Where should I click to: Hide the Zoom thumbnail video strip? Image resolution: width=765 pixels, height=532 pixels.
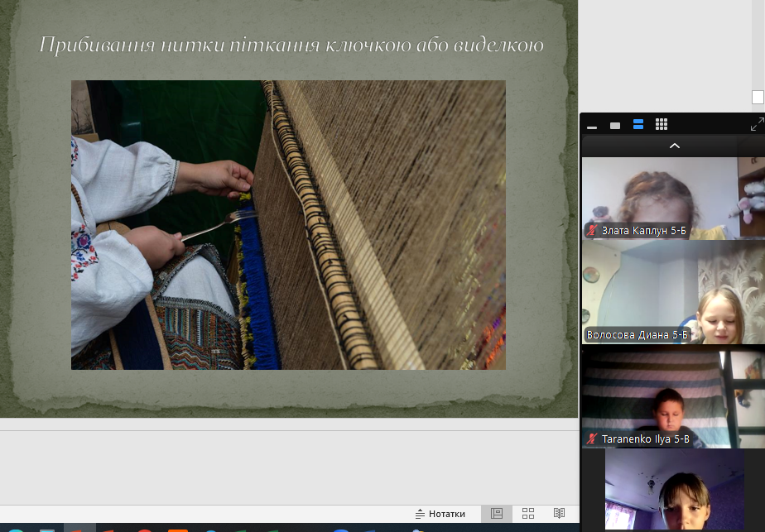[x=592, y=127]
